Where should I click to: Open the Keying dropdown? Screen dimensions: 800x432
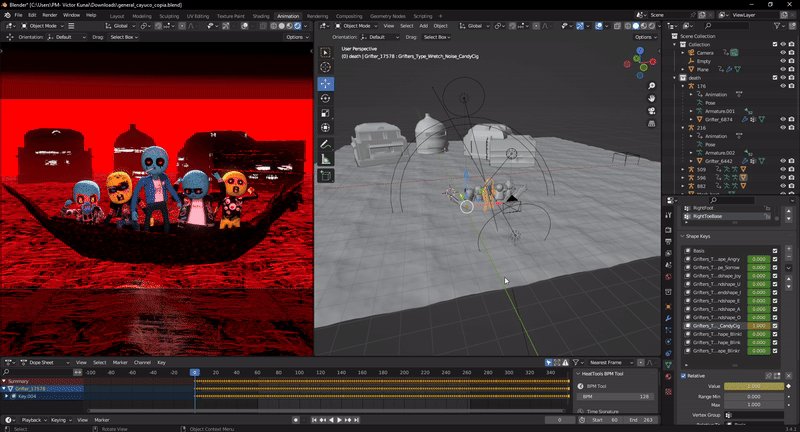pos(61,420)
